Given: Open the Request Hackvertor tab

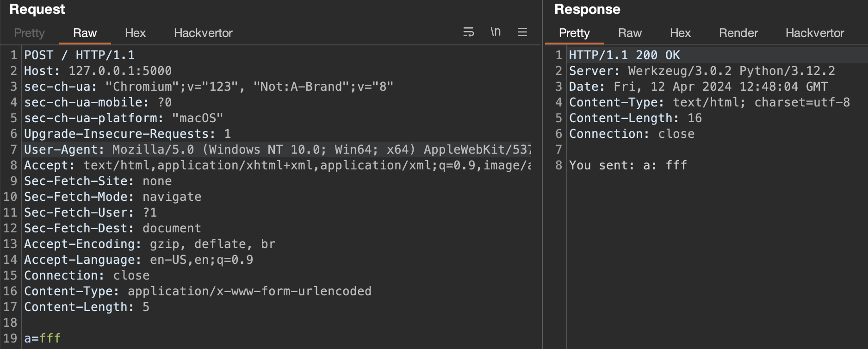Looking at the screenshot, I should pos(203,33).
